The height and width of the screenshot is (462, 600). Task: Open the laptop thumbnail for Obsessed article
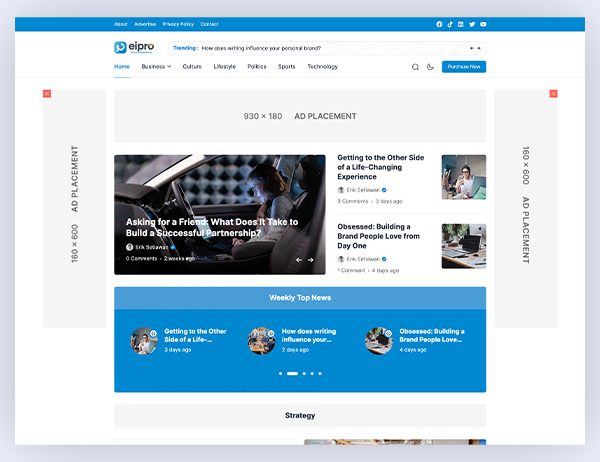click(x=463, y=246)
